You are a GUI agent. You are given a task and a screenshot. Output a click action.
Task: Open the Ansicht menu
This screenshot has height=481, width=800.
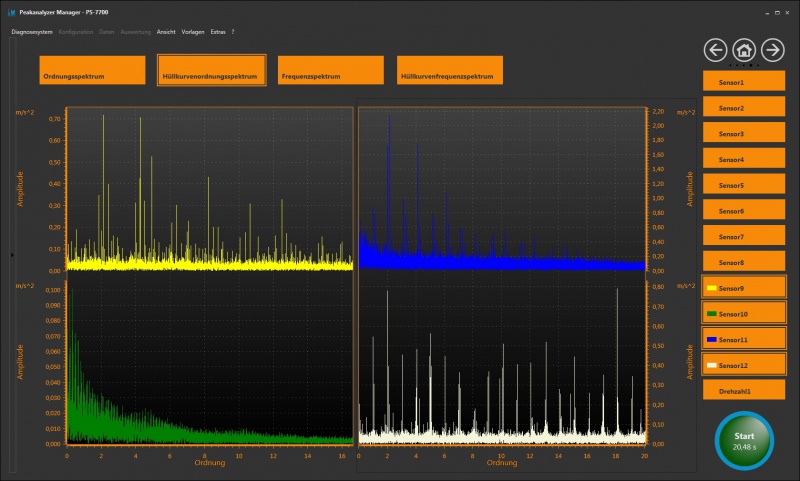pos(166,32)
